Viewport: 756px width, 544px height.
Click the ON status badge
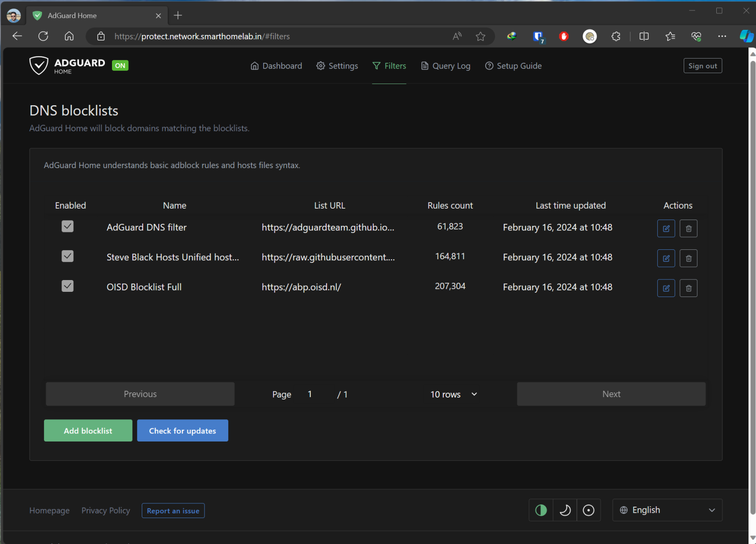click(x=120, y=66)
